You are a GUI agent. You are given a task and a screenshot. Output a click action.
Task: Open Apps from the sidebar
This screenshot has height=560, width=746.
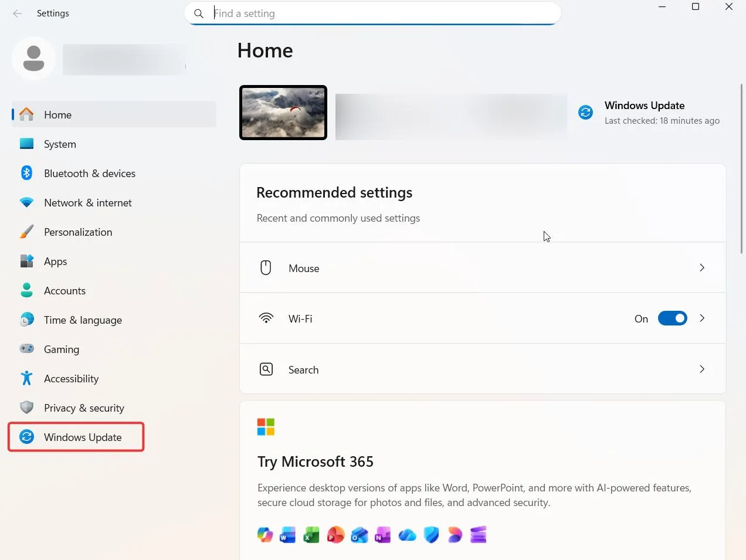pos(114,262)
